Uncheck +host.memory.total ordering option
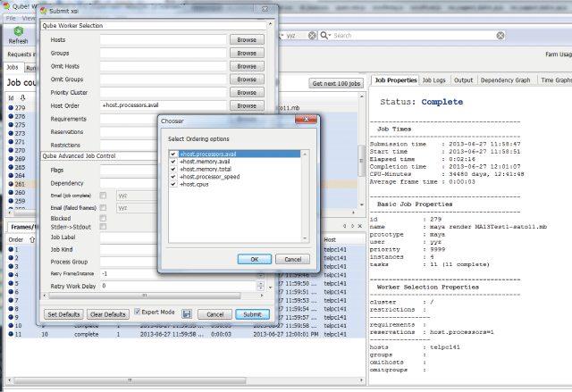This screenshot has width=572, height=392. 173,169
